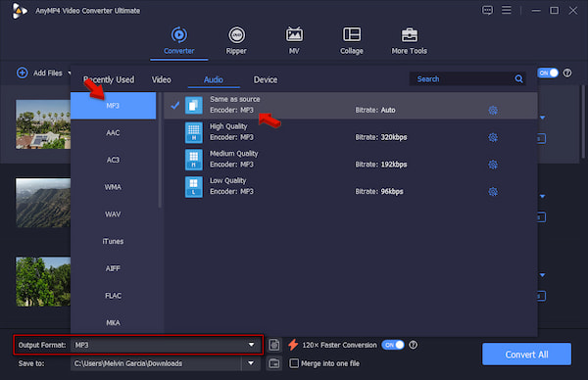Choose the High Quality 320kbps profile
Screen dimensions: 588x380
pyautogui.click(x=350, y=132)
